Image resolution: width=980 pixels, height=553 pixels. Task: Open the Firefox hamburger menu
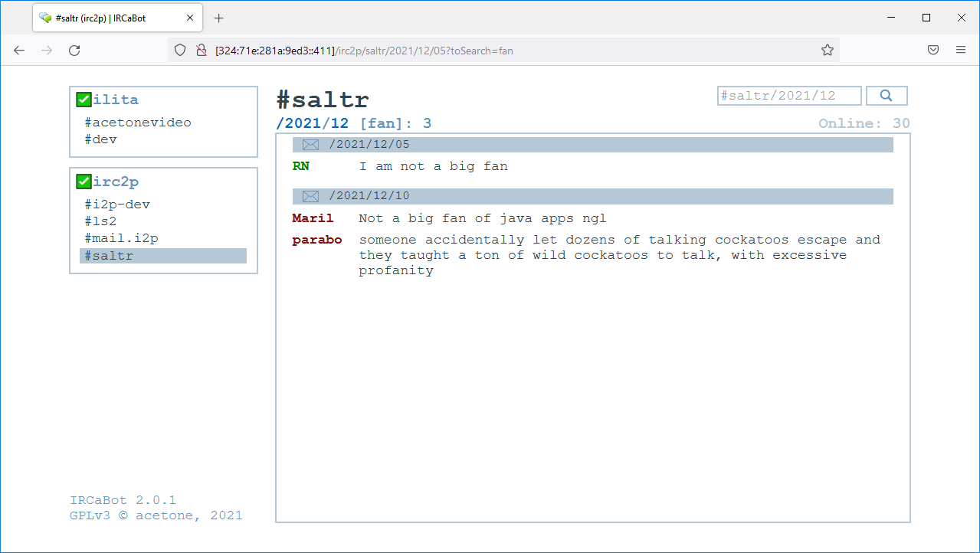[961, 50]
